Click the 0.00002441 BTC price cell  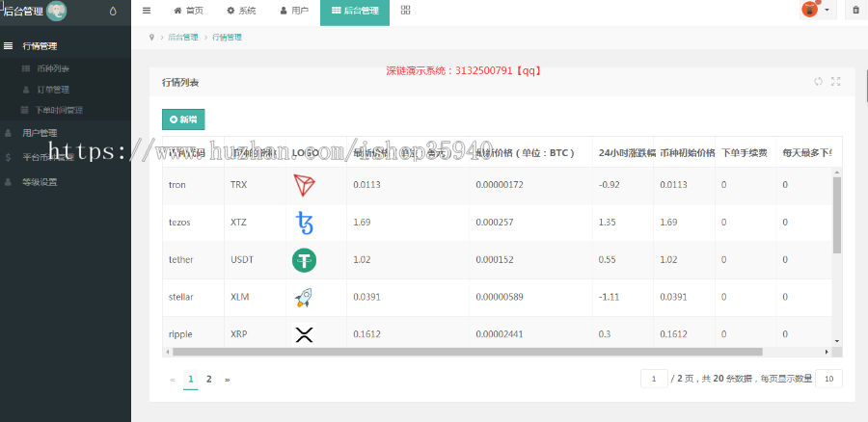click(530, 334)
